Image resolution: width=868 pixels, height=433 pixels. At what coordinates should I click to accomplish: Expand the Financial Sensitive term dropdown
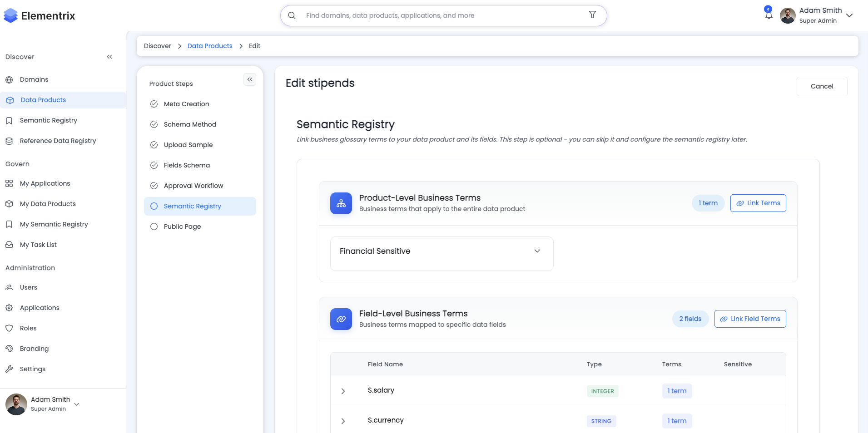pos(537,251)
